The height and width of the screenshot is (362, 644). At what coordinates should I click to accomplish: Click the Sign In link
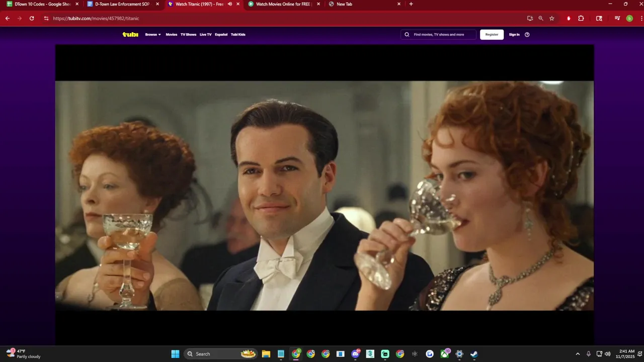pyautogui.click(x=514, y=35)
